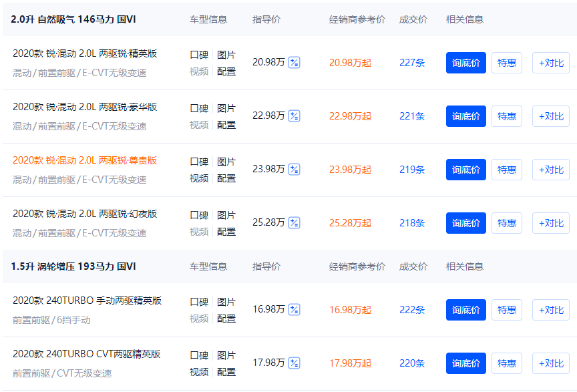Open 视频 for 两驱锐·尊贵版

point(199,178)
